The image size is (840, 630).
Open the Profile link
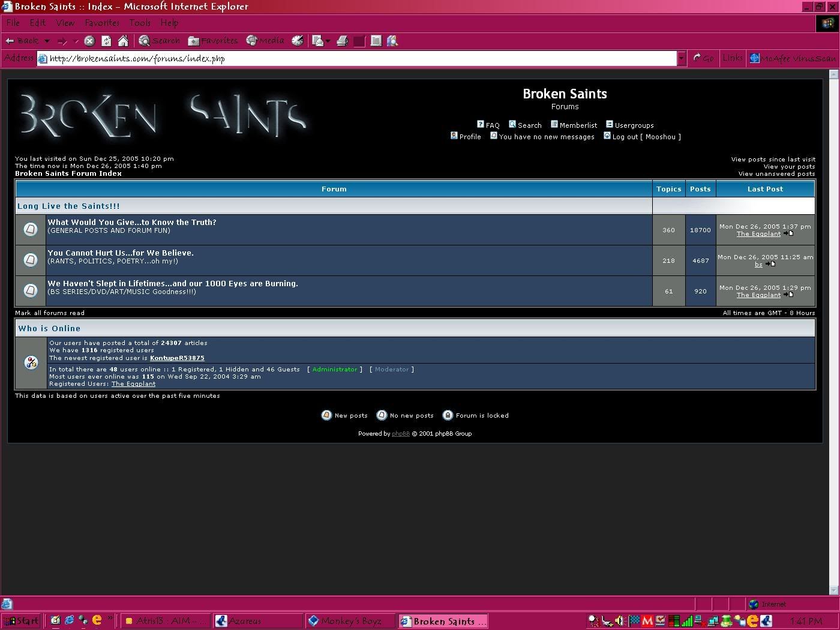coord(466,136)
